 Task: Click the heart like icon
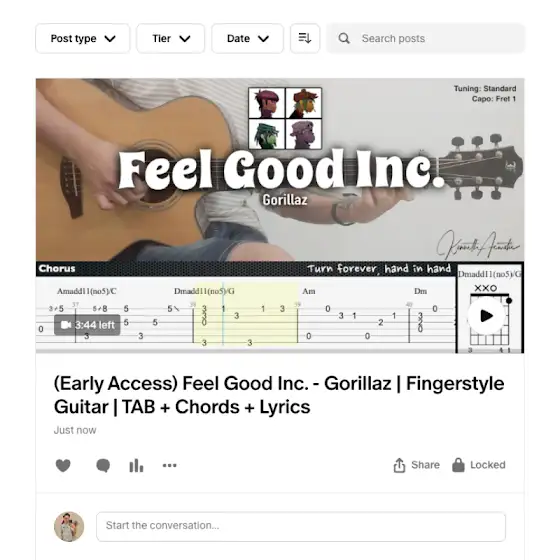[63, 465]
